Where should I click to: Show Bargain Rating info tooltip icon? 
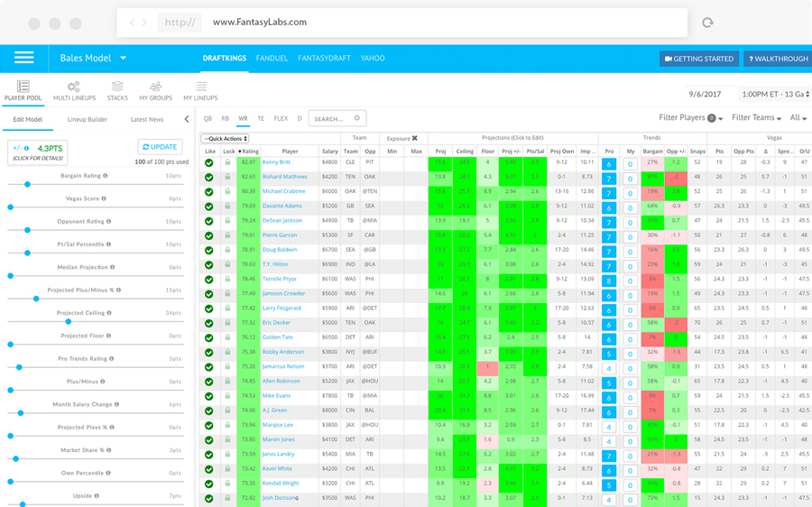click(x=106, y=176)
